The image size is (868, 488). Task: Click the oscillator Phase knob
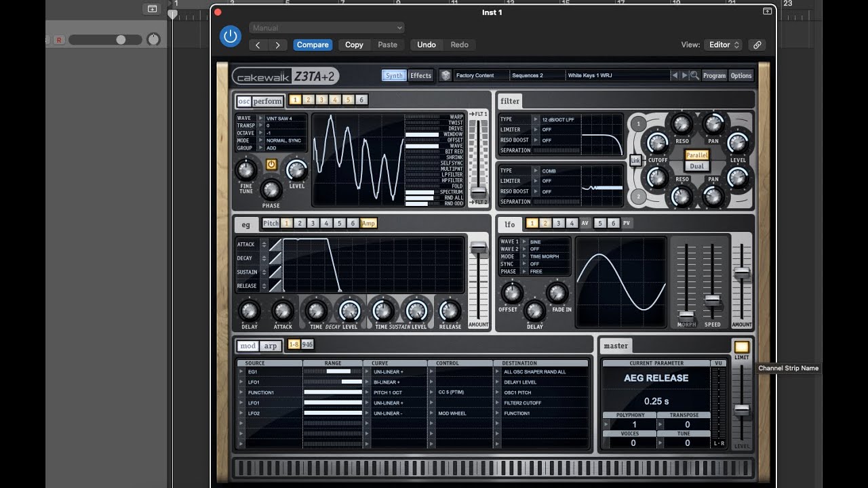271,189
